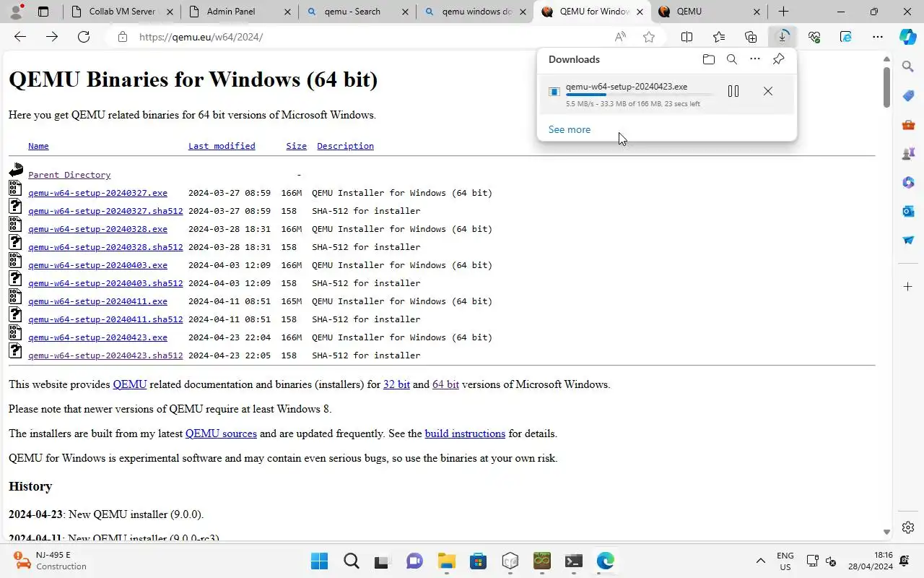Open more options in Downloads panel
This screenshot has height=578, width=924.
click(x=755, y=59)
